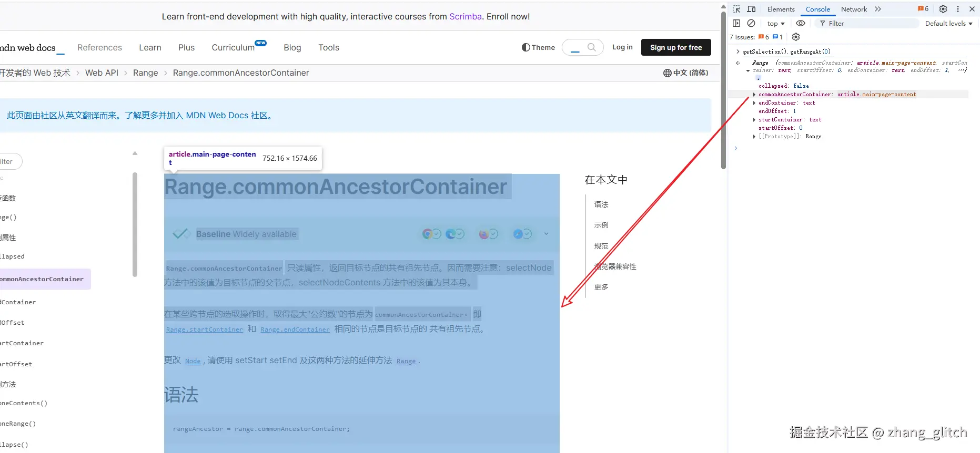Jump to 更多 in table of contents
Screen dimensions: 980x453
[601, 287]
